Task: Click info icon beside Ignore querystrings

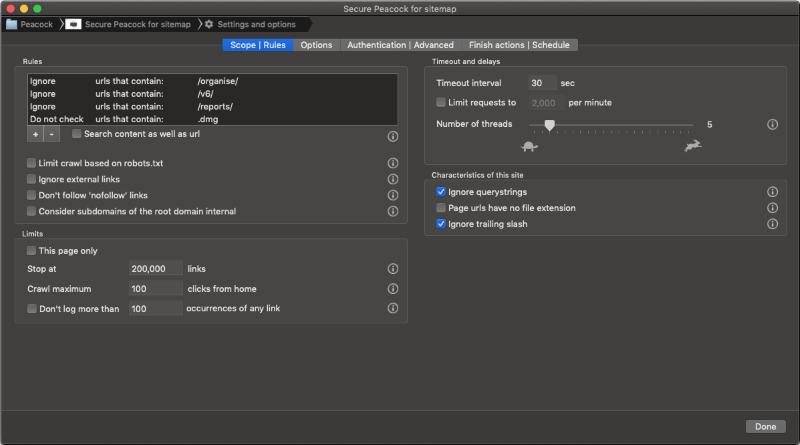Action: [772, 192]
